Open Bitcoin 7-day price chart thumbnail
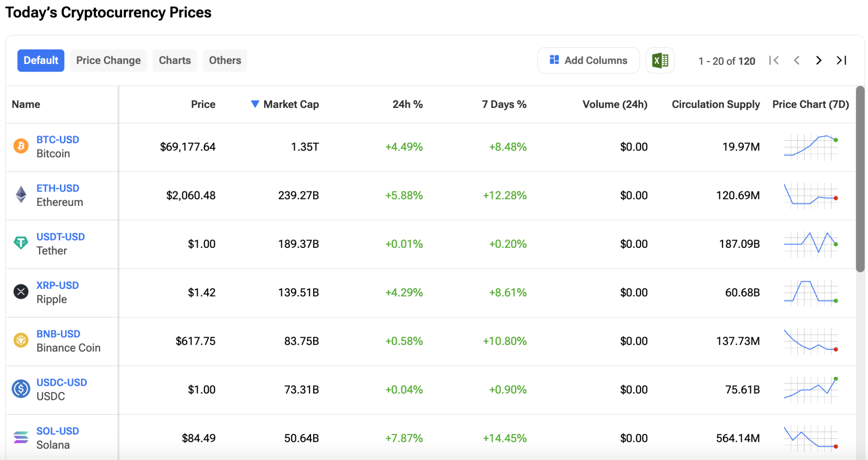The width and height of the screenshot is (868, 460). (810, 147)
